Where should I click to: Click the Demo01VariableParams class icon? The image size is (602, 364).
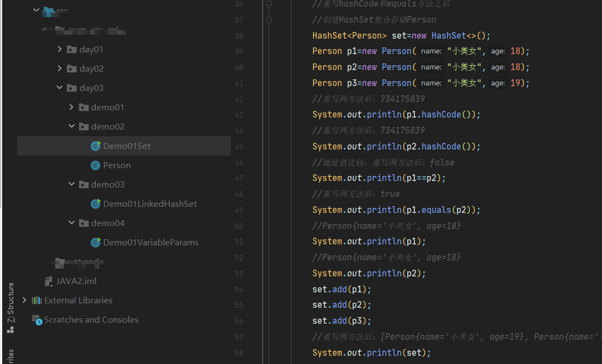(95, 242)
